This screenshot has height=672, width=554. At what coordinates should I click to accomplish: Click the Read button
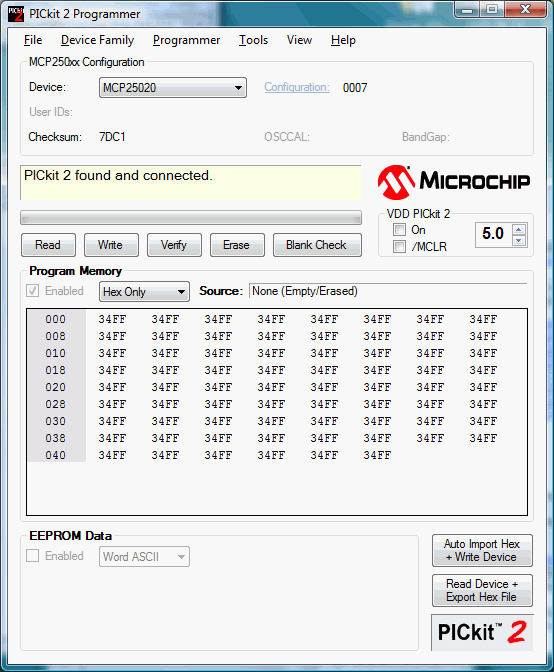click(x=48, y=245)
